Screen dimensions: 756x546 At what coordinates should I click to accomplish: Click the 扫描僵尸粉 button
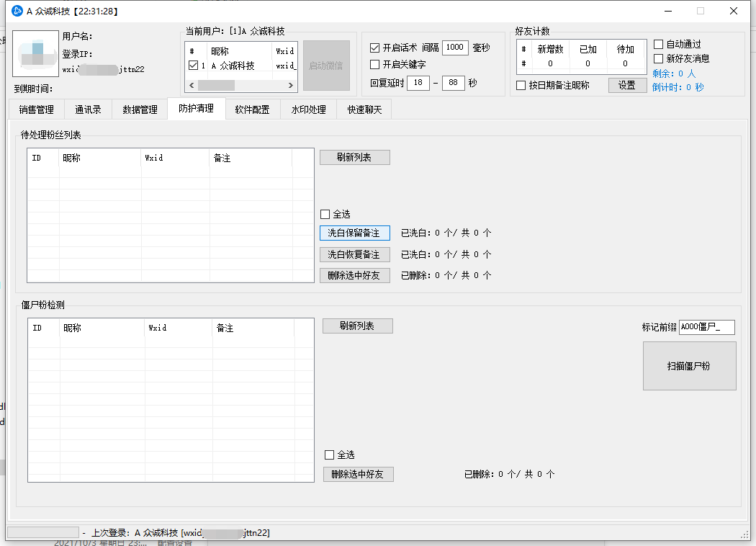point(689,366)
